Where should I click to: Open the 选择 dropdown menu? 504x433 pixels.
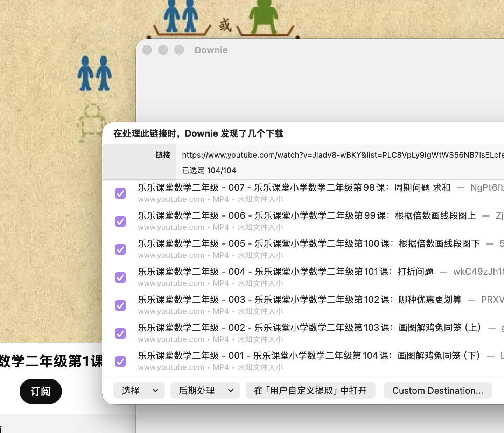pyautogui.click(x=139, y=390)
